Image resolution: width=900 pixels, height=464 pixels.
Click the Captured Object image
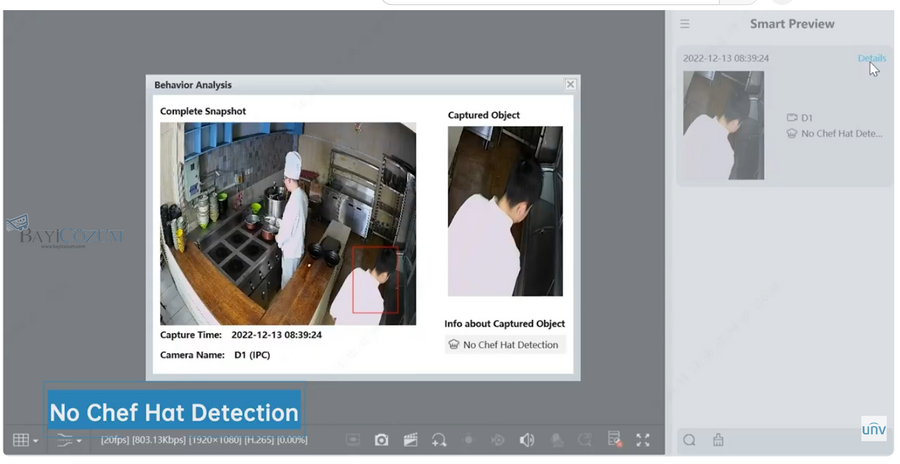click(505, 211)
